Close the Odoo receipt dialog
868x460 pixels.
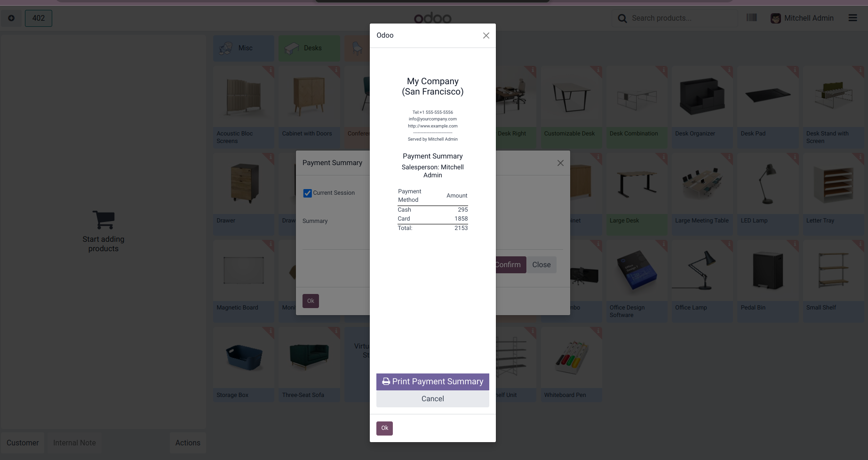(x=486, y=36)
